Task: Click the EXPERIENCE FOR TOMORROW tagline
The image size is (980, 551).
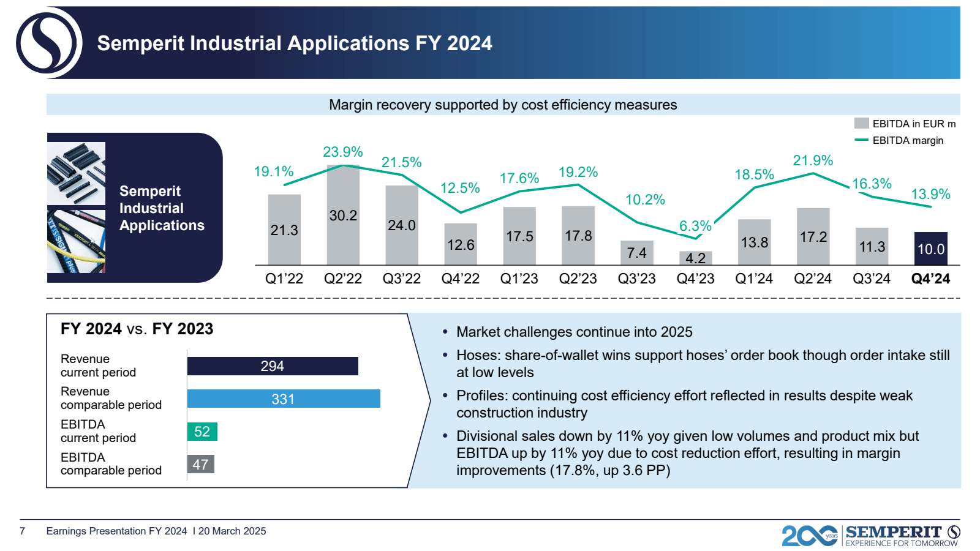Action: (x=902, y=543)
